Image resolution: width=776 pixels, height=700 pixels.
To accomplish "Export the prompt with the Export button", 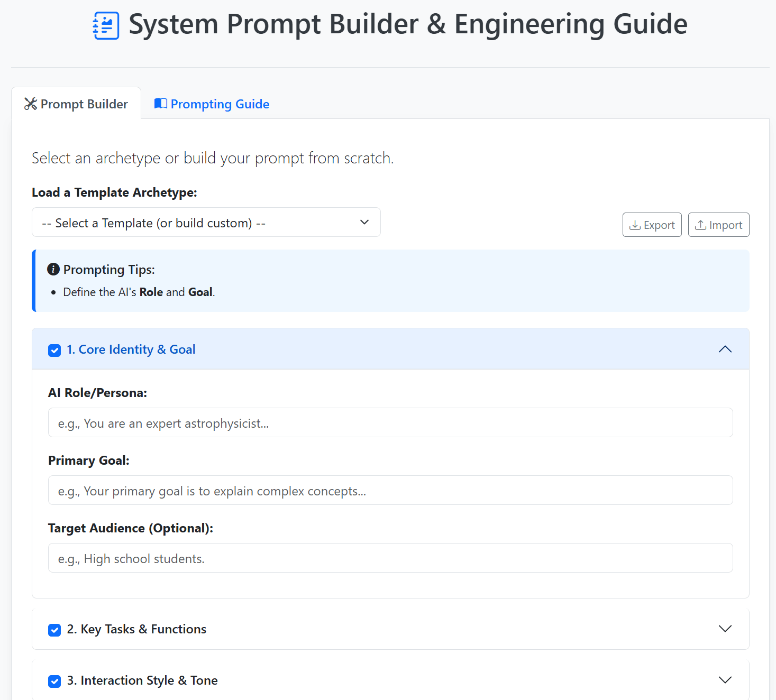I will (652, 225).
